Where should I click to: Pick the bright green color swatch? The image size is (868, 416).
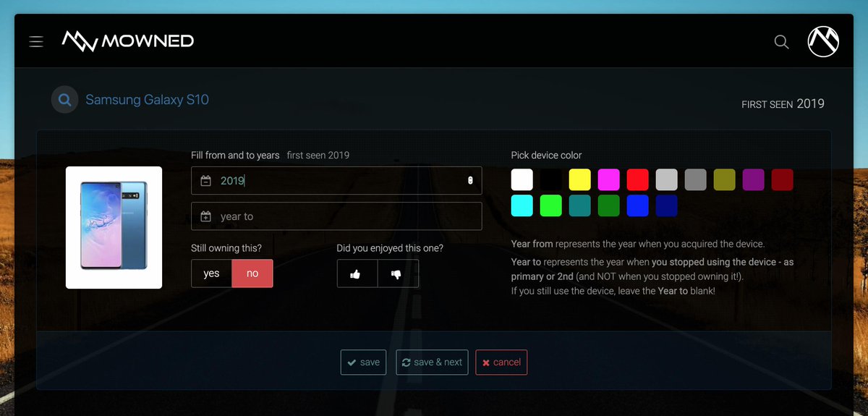[x=551, y=205]
